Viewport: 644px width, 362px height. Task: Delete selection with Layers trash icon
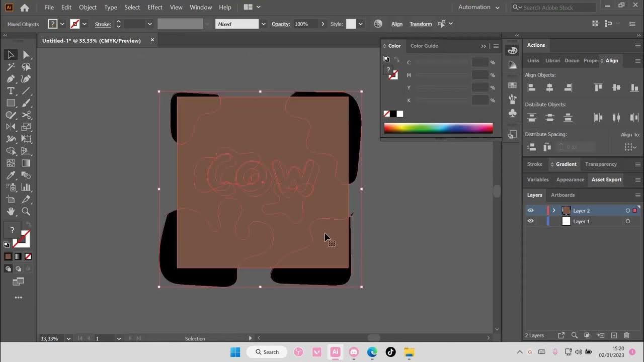(x=626, y=335)
